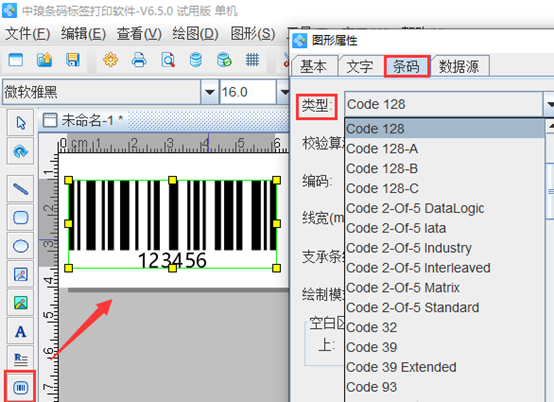Expand the font name dropdown arrow
The width and height of the screenshot is (554, 402).
pos(209,92)
